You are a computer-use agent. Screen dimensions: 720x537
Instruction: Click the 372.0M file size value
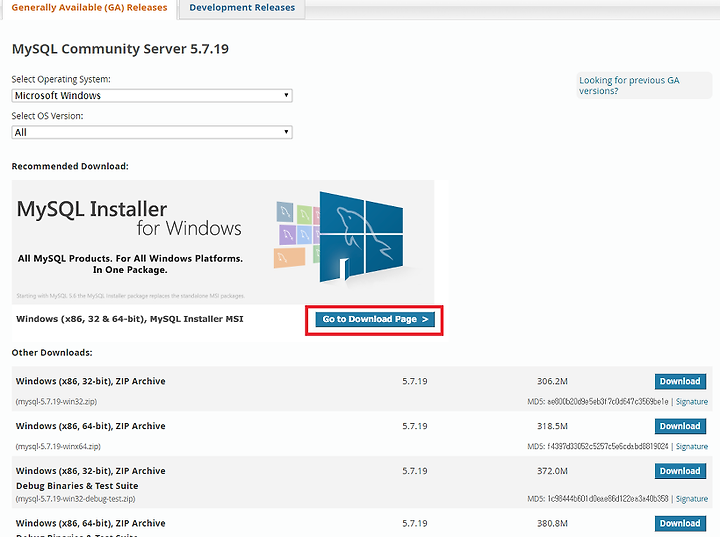click(x=552, y=471)
